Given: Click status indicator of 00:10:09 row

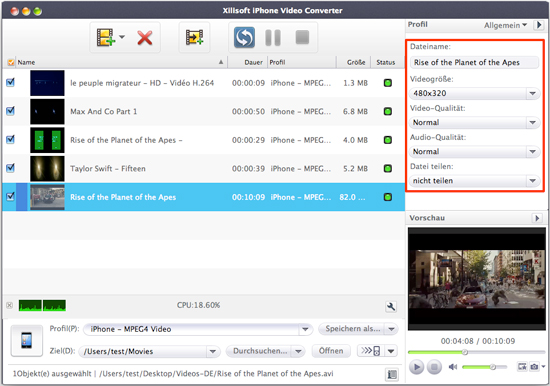Looking at the screenshot, I should point(388,197).
